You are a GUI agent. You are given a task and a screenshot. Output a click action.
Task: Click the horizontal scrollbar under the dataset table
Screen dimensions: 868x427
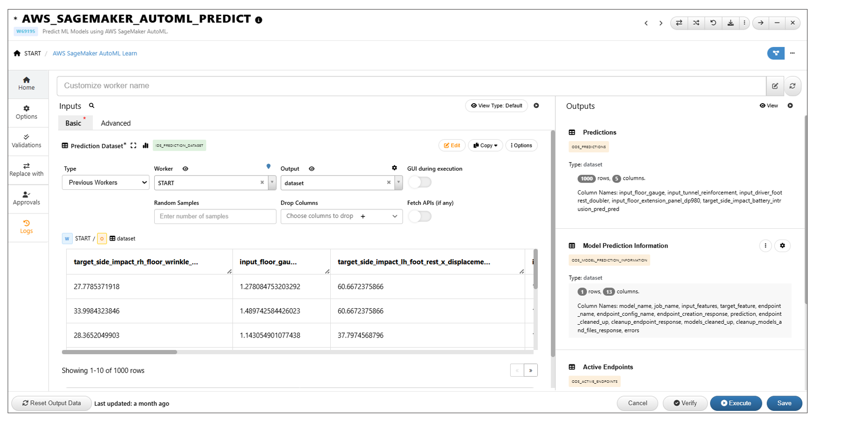tap(119, 352)
